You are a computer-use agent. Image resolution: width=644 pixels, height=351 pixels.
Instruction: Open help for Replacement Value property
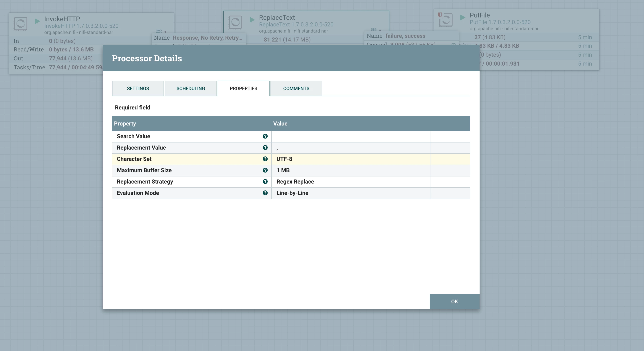265,147
